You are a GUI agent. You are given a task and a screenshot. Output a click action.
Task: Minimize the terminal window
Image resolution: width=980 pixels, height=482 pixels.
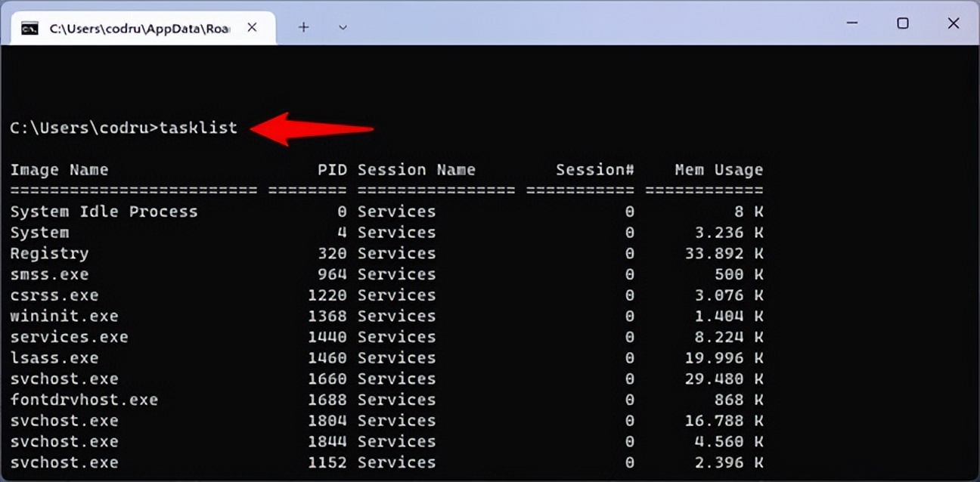[x=852, y=23]
